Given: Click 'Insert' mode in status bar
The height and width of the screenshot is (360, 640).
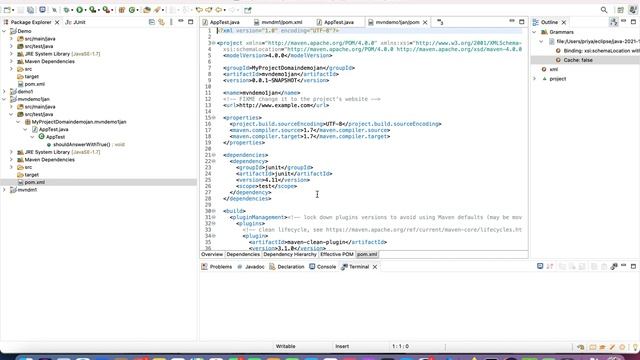Looking at the screenshot, I should [342, 346].
